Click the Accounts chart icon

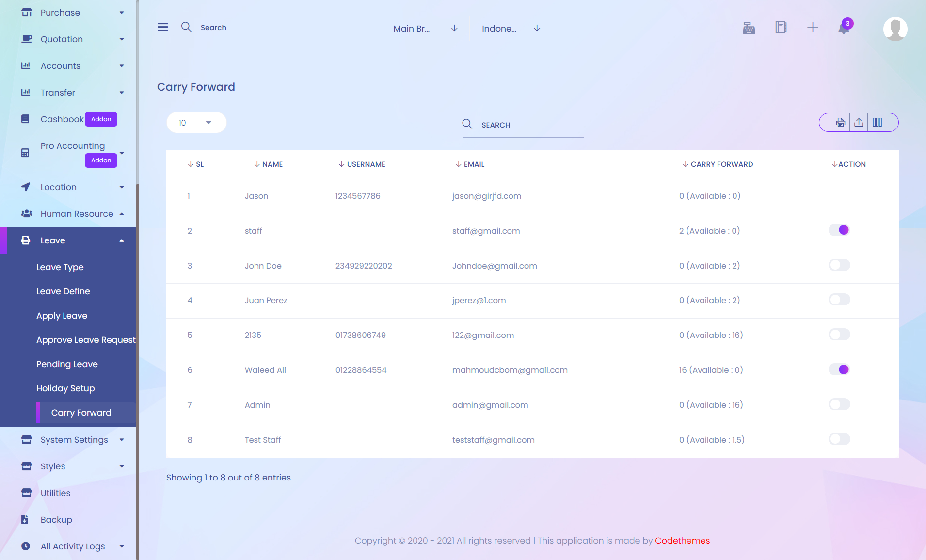point(26,65)
